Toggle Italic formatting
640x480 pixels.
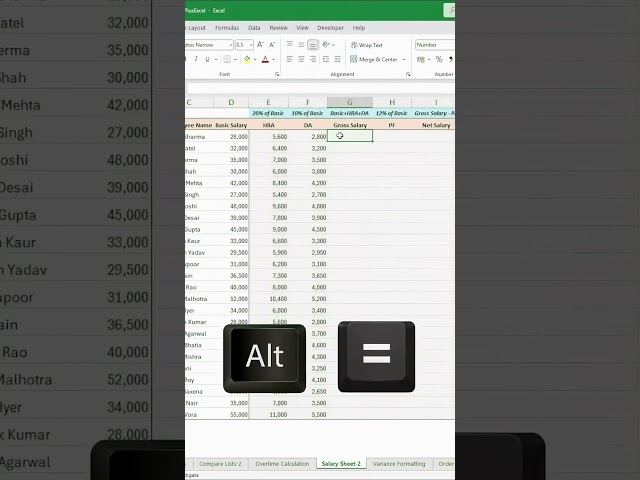coord(196,60)
